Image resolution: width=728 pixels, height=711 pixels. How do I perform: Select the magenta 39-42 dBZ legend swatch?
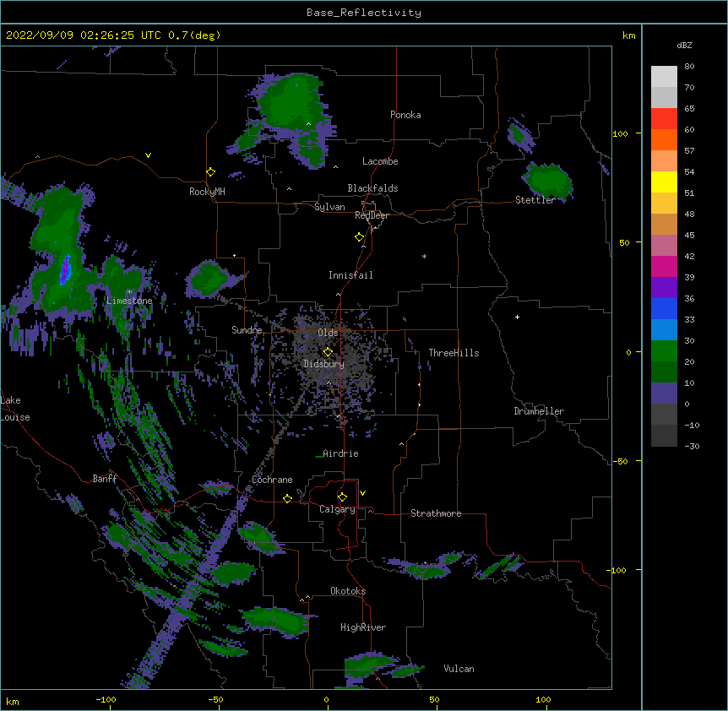[x=664, y=266]
